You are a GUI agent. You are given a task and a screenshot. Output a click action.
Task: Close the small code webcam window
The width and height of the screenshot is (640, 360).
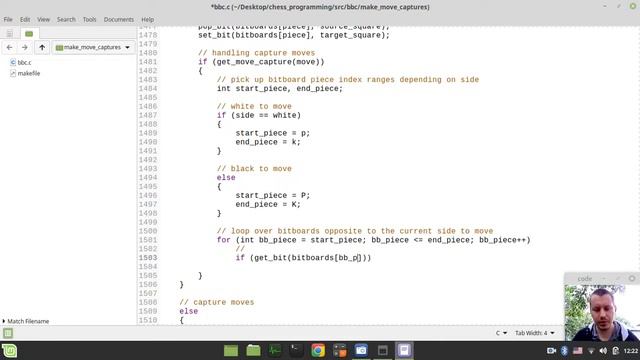tap(632, 278)
